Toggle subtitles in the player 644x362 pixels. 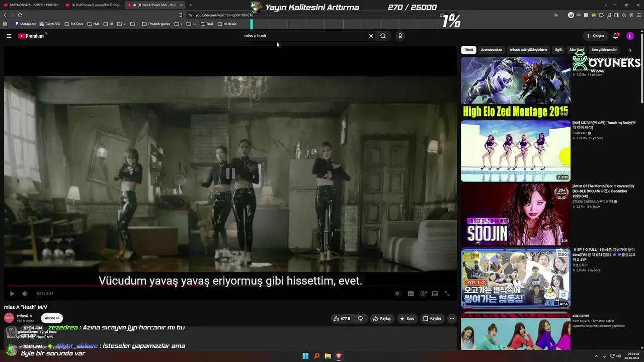click(411, 294)
